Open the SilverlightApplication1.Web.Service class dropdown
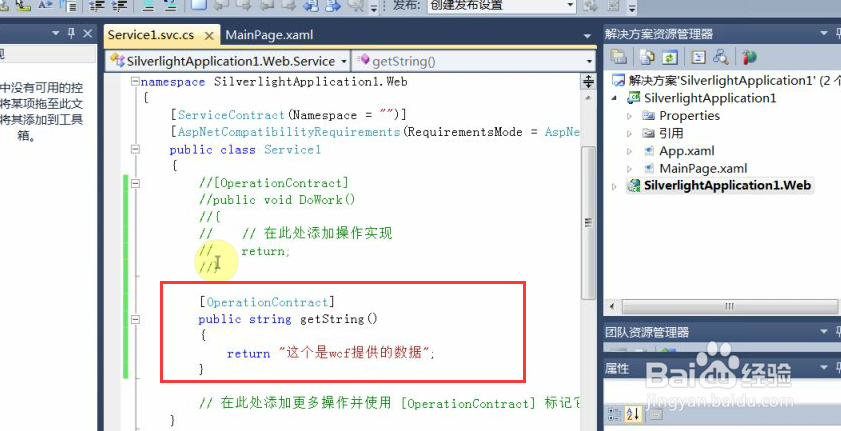The width and height of the screenshot is (841, 431). coord(344,61)
